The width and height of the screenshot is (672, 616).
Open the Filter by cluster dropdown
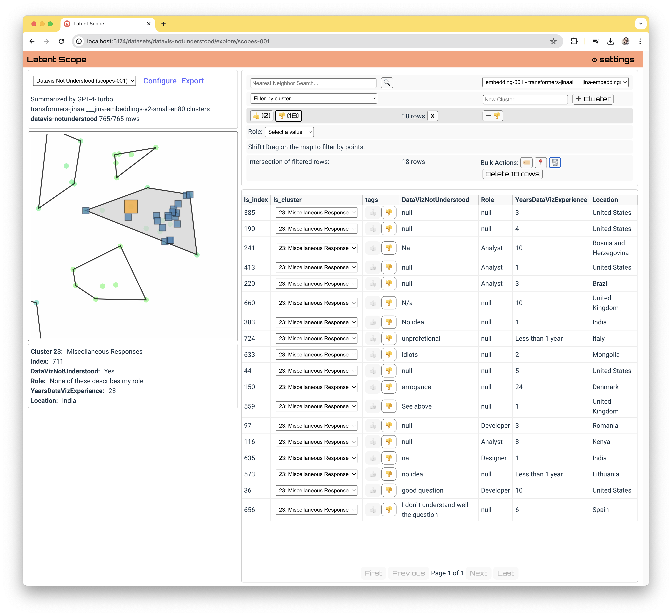tap(313, 98)
